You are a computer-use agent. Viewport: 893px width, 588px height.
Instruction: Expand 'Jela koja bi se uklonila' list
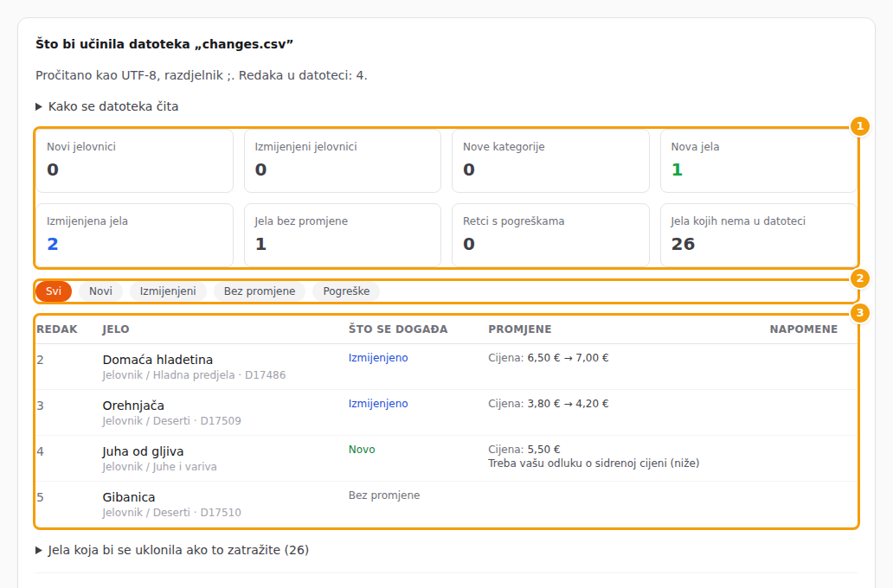coord(172,550)
